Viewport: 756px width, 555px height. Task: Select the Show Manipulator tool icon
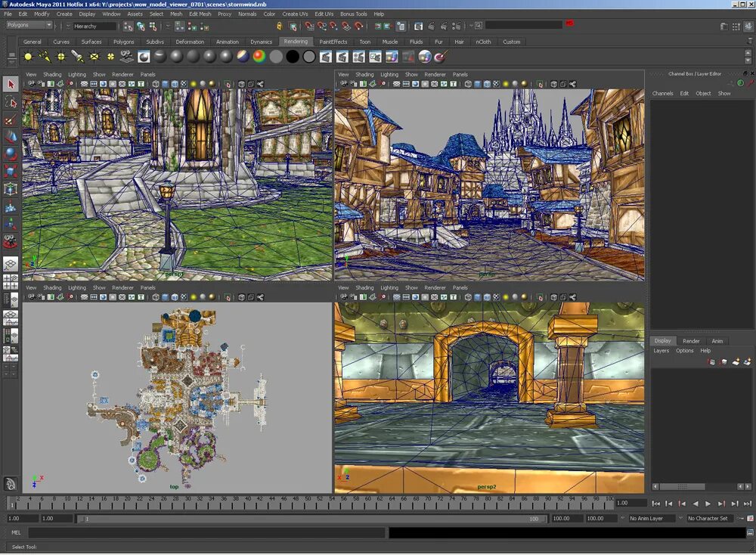point(11,223)
